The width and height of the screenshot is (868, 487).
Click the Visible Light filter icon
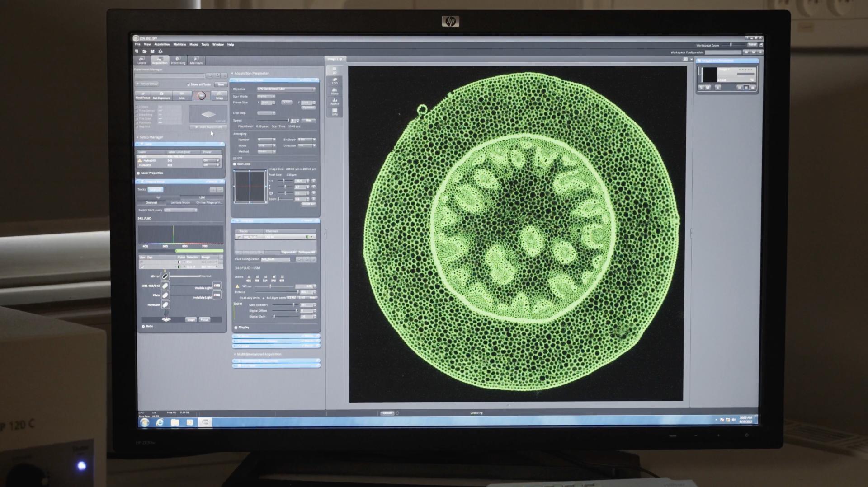pos(217,286)
